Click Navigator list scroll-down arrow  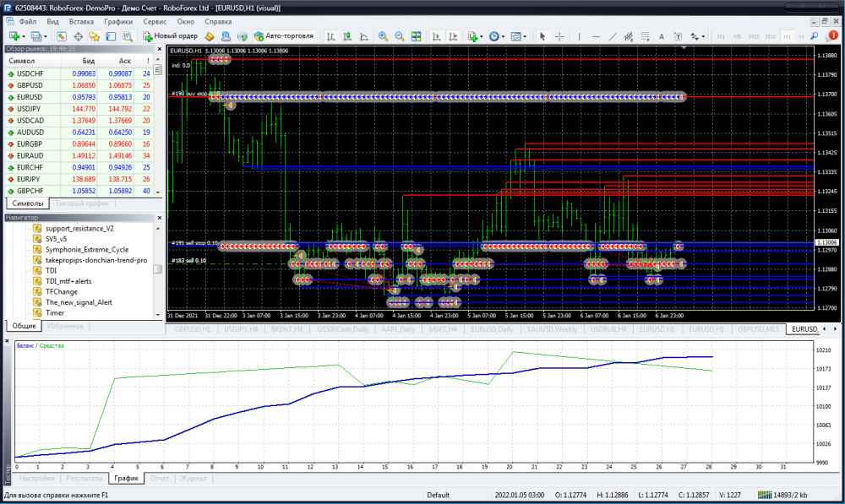tap(158, 314)
